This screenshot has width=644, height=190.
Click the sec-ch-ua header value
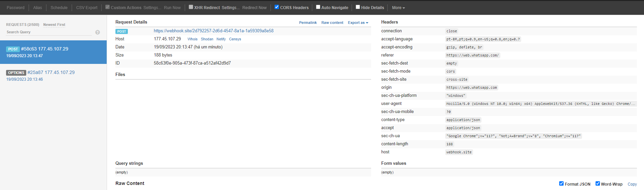tap(513, 136)
